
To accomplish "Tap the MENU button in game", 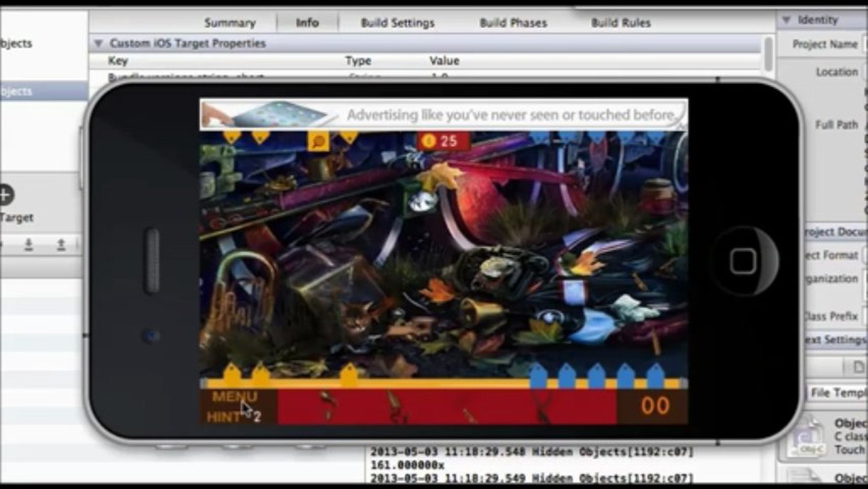I will click(234, 397).
